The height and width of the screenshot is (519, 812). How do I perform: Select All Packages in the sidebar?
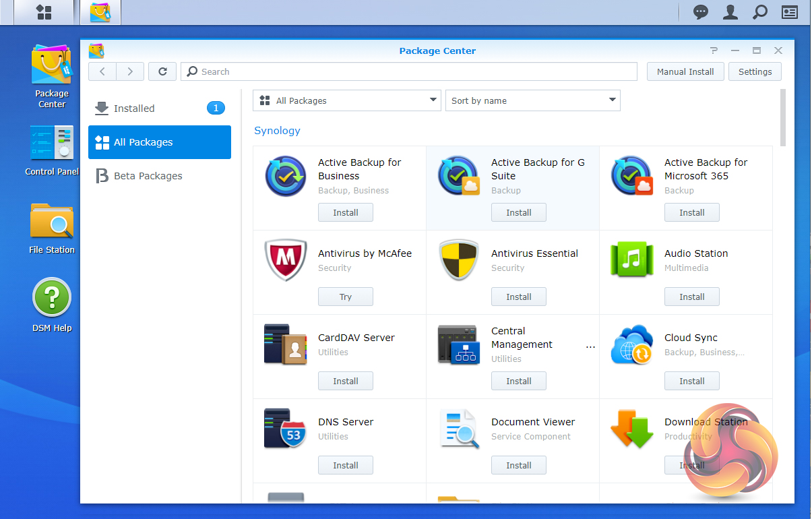click(x=160, y=142)
